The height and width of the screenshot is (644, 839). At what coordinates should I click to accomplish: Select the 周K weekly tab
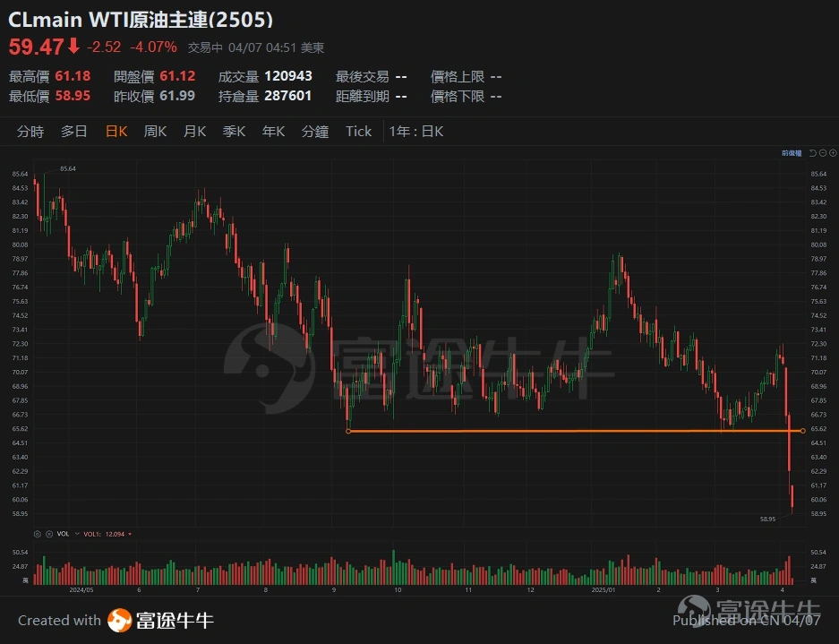(155, 131)
